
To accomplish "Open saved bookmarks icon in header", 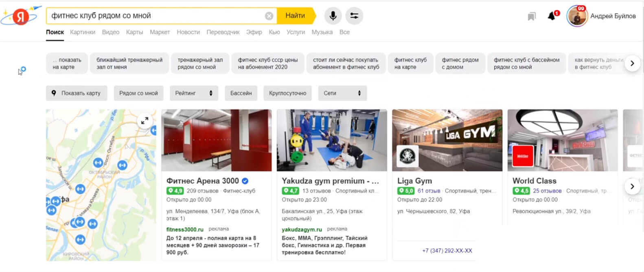I will coord(532,16).
